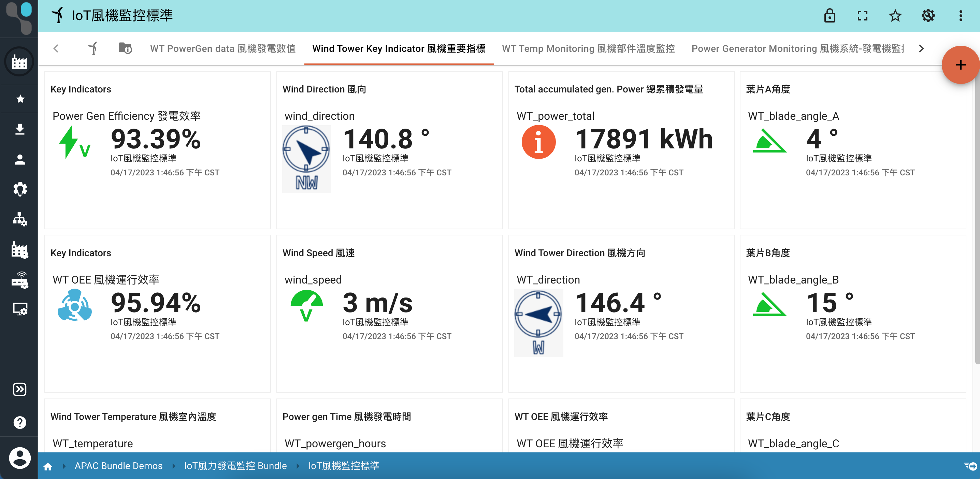Click the 93.39% efficiency value
This screenshot has width=980, height=479.
156,139
